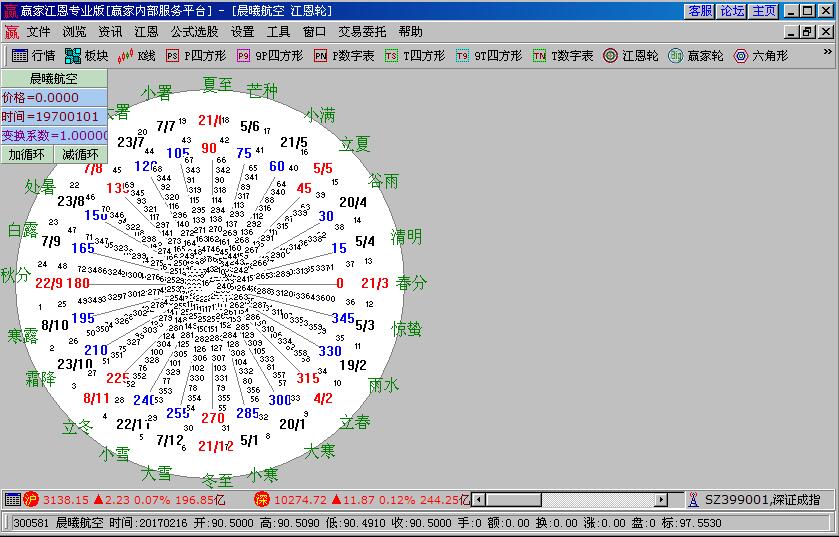Viewport: 839px width, 537px height.
Task: Open the 赢家轮 winner wheel tool
Action: click(x=696, y=56)
